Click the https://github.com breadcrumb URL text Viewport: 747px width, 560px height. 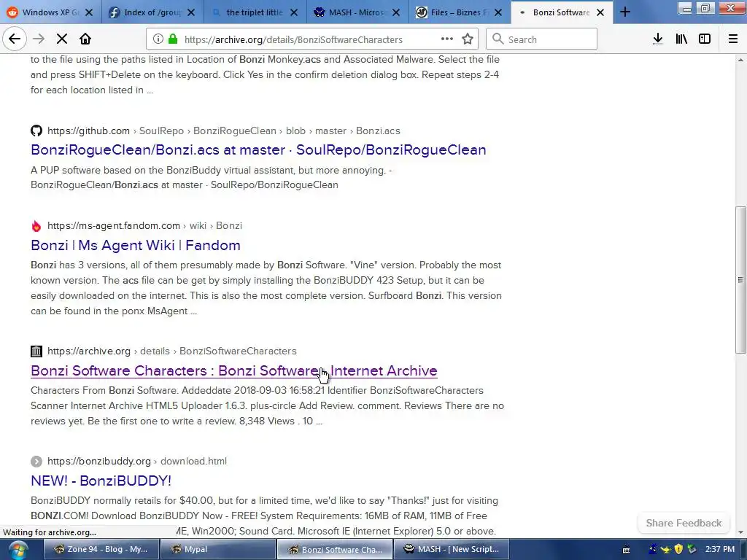88,131
